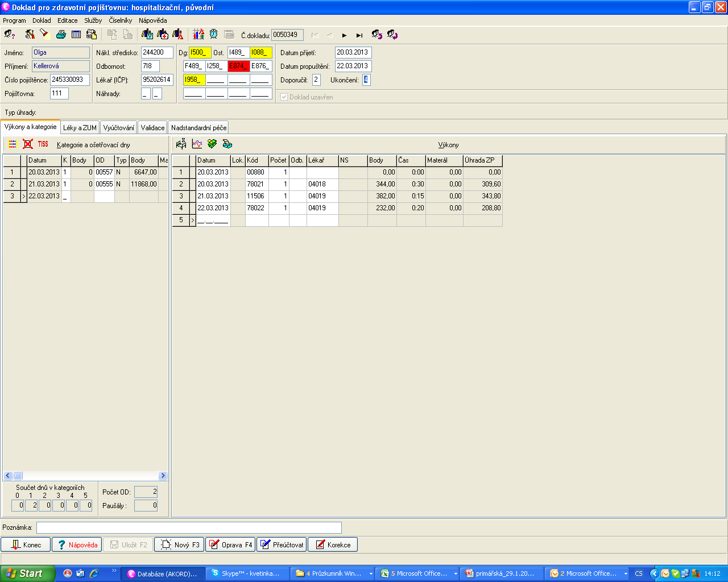Click Úhrada ZP value 343,80

pos(482,196)
